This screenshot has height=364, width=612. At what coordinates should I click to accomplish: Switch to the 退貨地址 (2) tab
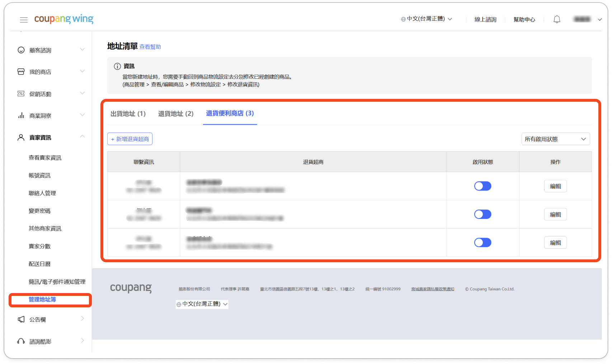[176, 114]
